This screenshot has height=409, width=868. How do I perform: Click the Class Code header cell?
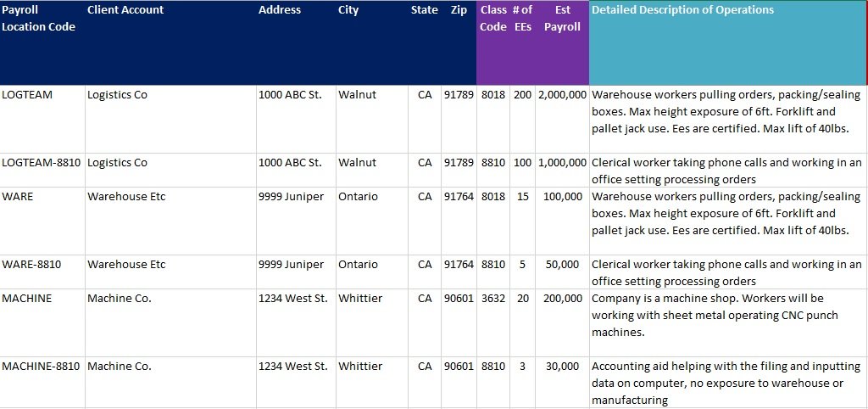pos(493,42)
